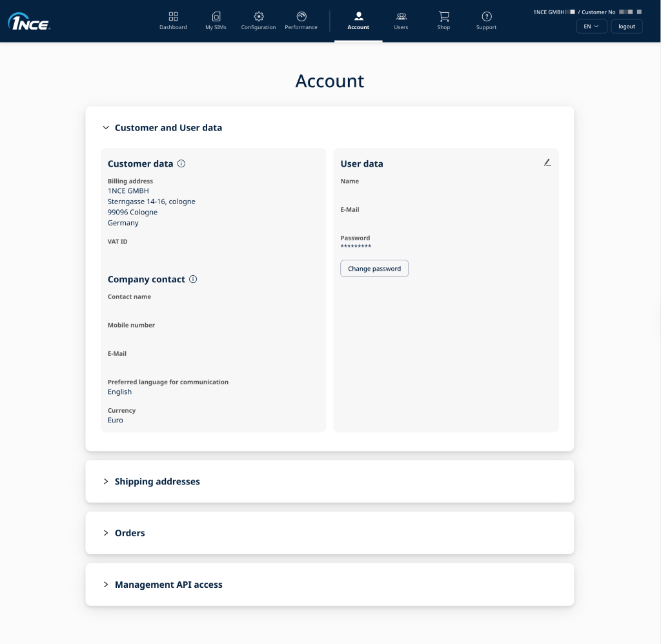The image size is (661, 644).
Task: Click the Account page heading
Action: (330, 81)
